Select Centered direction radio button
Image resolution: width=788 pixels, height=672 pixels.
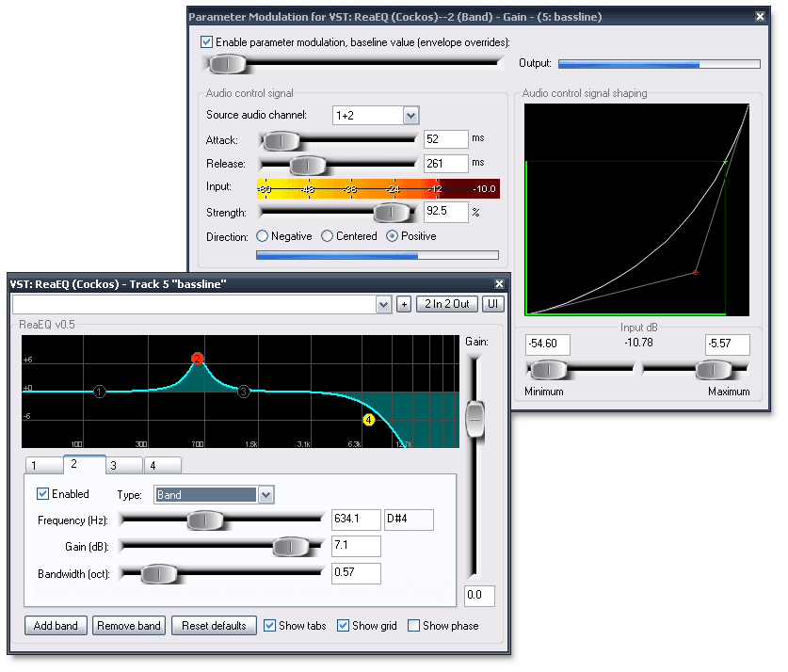click(x=327, y=236)
